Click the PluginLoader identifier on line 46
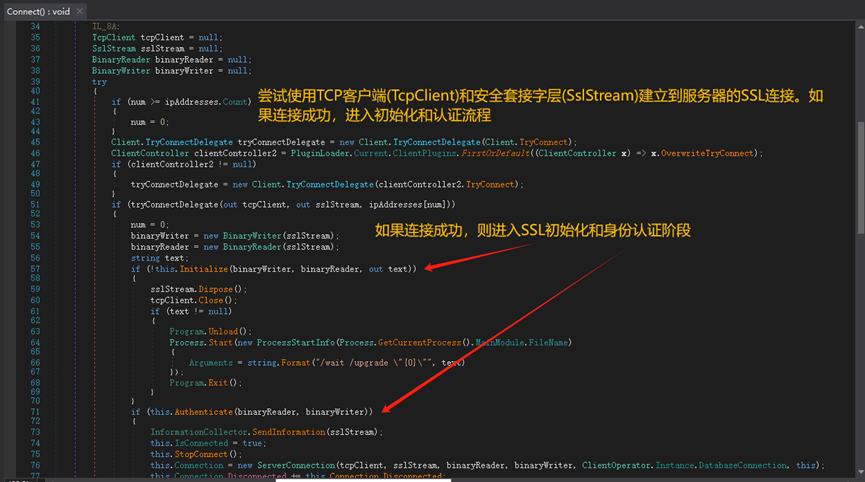The width and height of the screenshot is (865, 482). pyautogui.click(x=320, y=153)
